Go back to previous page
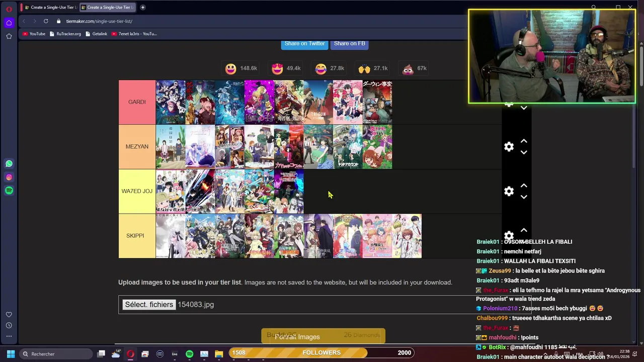644x362 pixels. (x=24, y=21)
